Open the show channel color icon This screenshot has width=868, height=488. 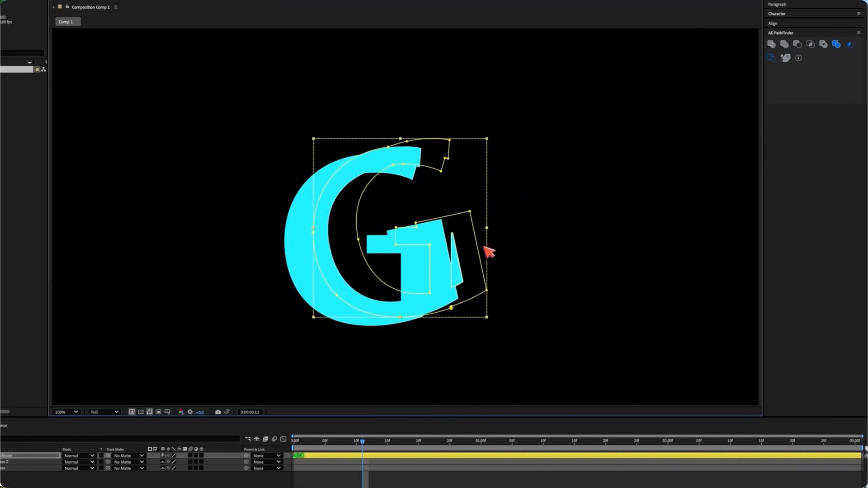[181, 412]
